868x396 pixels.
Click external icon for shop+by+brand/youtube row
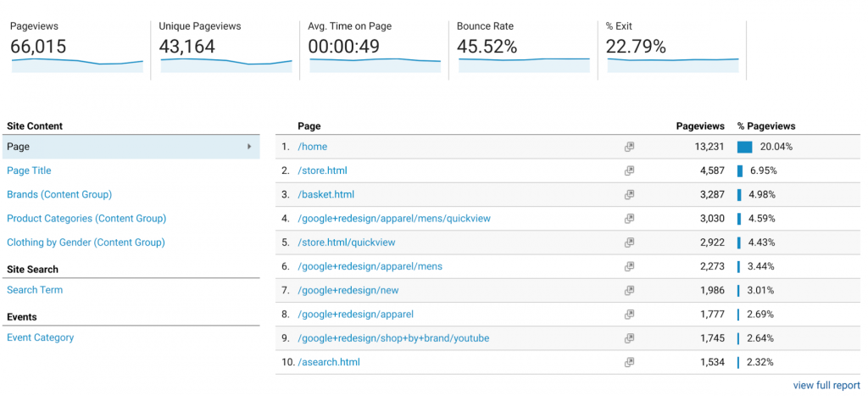tap(629, 337)
